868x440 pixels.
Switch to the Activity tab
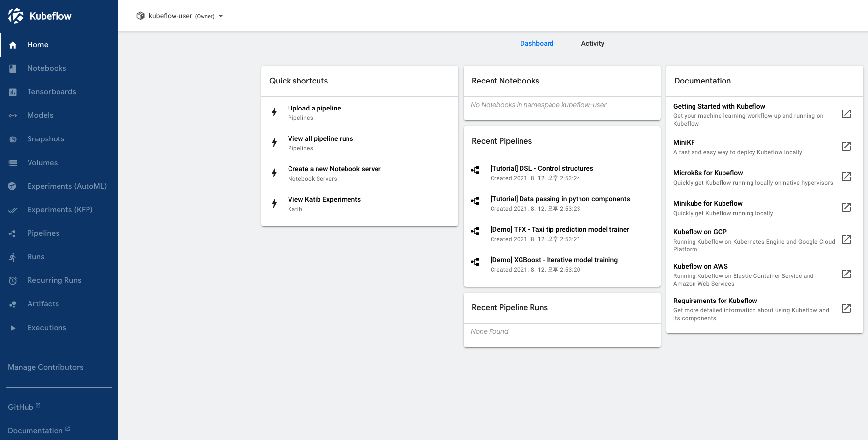tap(592, 43)
